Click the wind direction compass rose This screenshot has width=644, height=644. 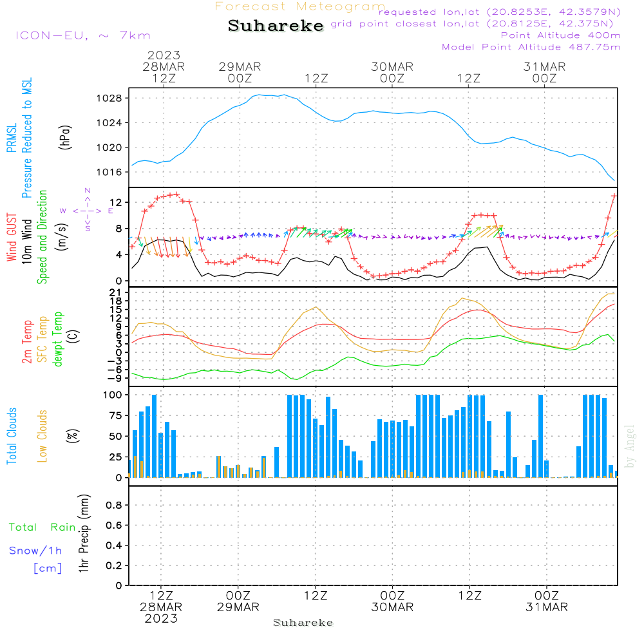(87, 210)
